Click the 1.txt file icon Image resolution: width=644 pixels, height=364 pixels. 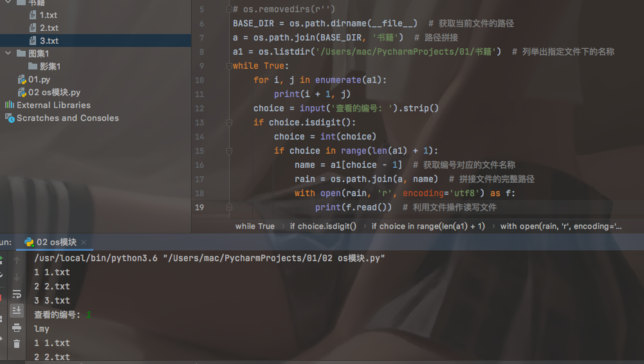coord(33,15)
